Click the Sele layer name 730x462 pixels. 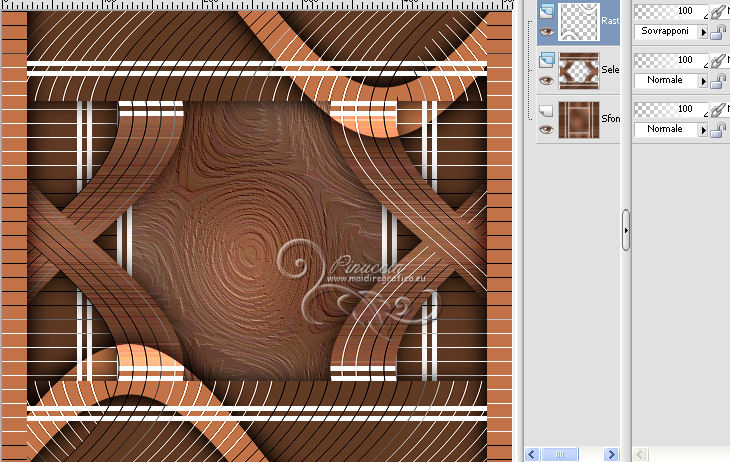coord(610,70)
